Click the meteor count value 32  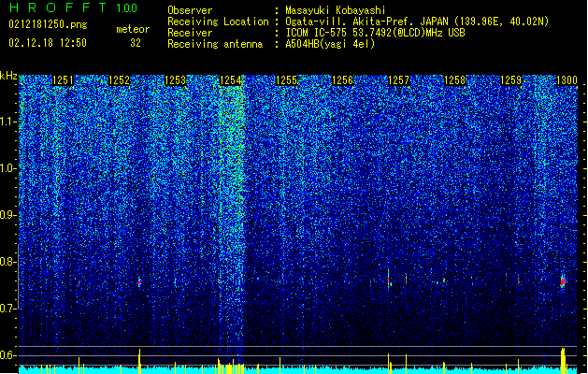(136, 43)
